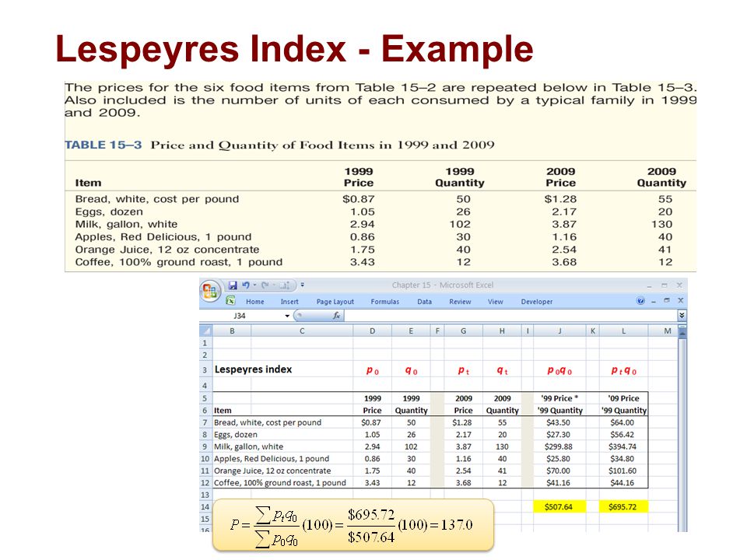The width and height of the screenshot is (747, 560).
Task: Select column H header
Action: [502, 331]
